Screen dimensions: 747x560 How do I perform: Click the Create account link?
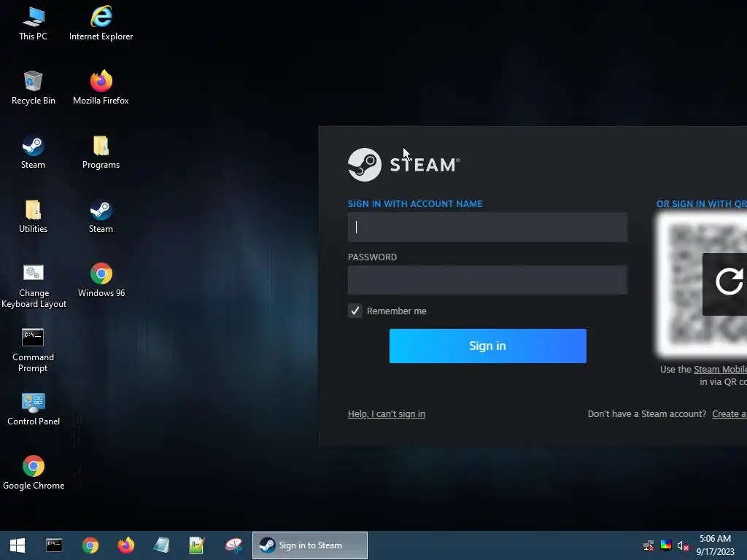click(x=729, y=414)
